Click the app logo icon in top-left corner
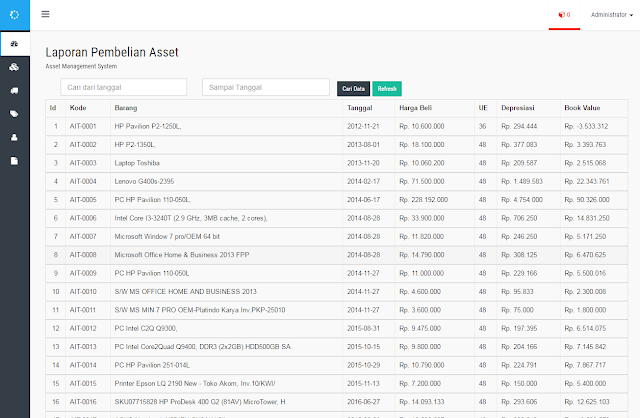The height and width of the screenshot is (418, 640). (x=14, y=15)
